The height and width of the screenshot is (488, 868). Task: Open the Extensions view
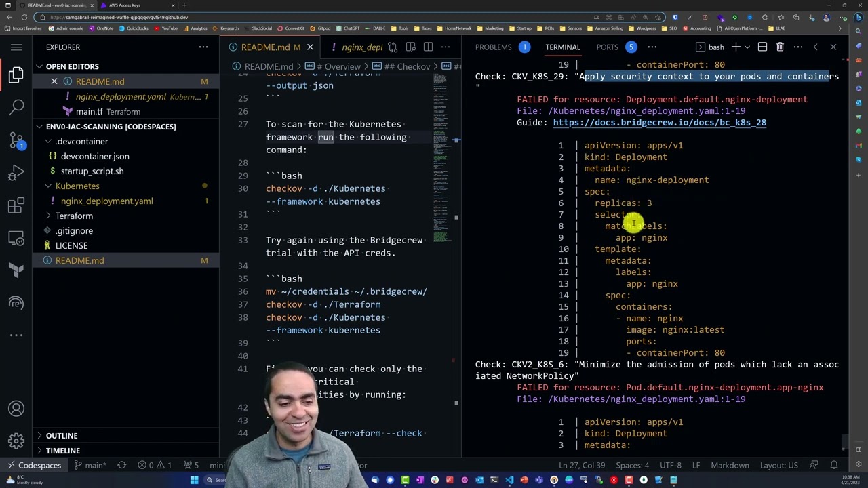click(x=16, y=205)
